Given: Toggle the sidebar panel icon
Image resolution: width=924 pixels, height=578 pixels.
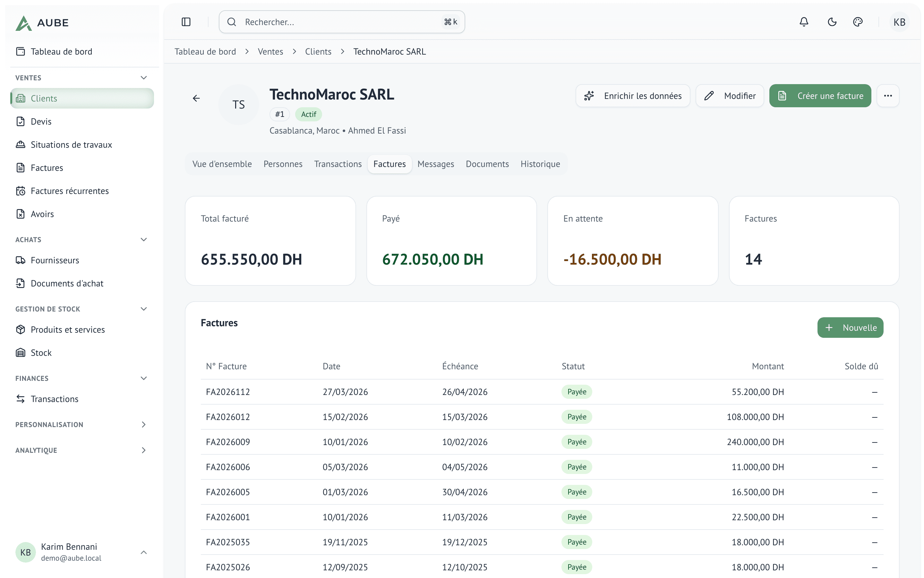Looking at the screenshot, I should [186, 22].
